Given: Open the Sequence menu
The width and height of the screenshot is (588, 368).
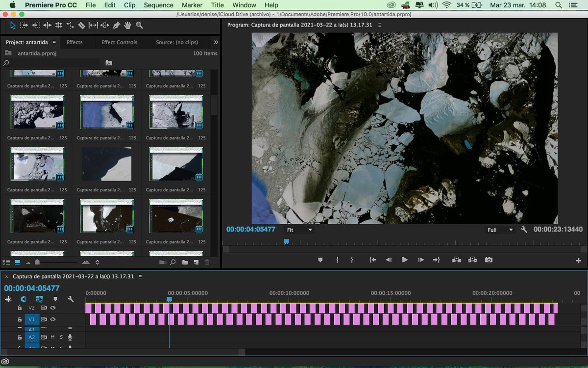Looking at the screenshot, I should (x=158, y=5).
